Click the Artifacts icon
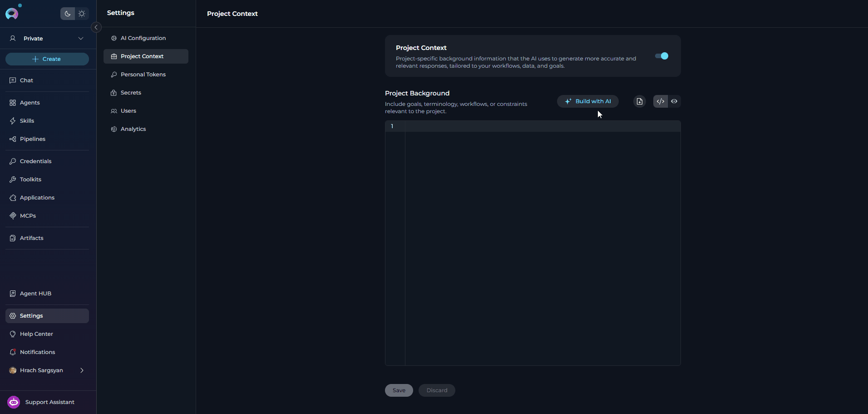 13,238
